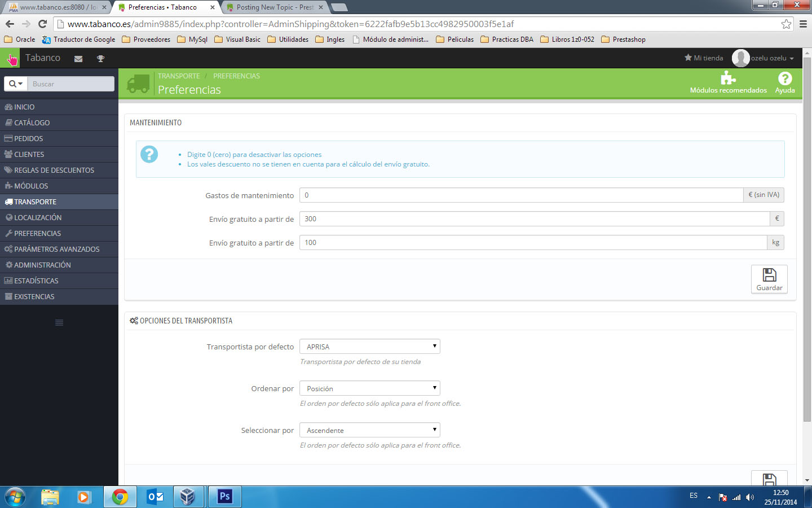
Task: Open PREFERENCIAS in sidebar
Action: 59,233
